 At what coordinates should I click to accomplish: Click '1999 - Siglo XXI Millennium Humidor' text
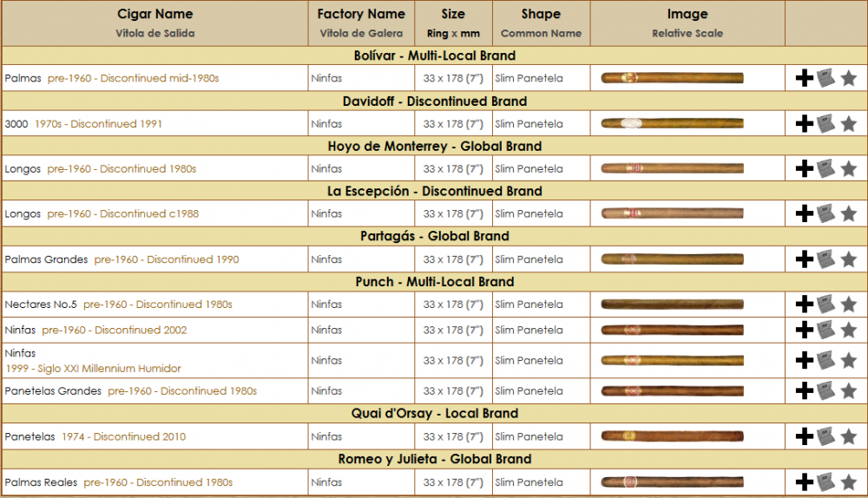[93, 368]
